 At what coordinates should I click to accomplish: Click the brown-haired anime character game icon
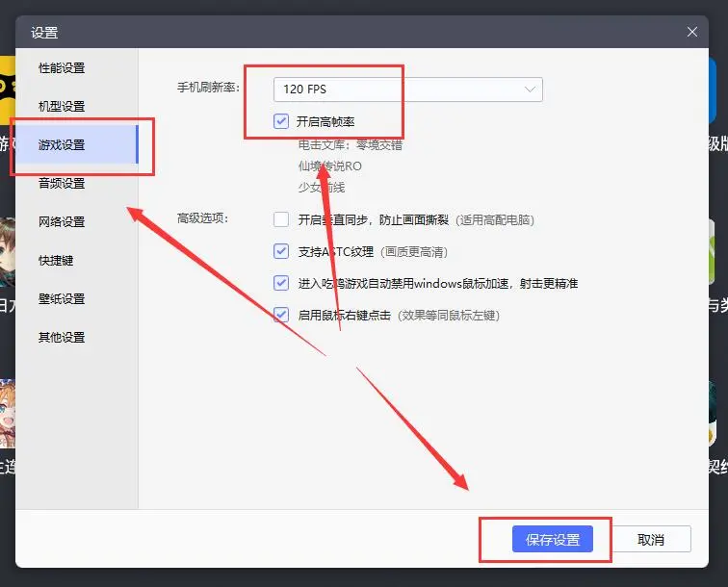7,252
